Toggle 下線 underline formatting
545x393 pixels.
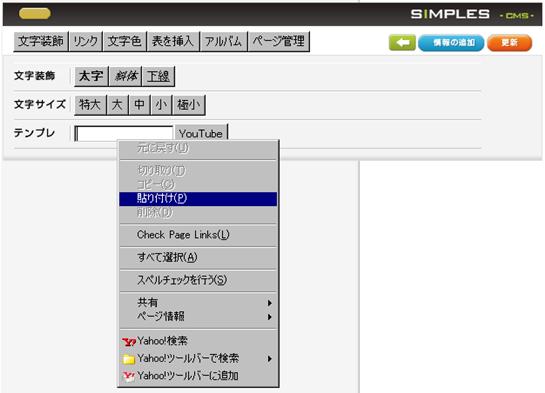coord(158,76)
